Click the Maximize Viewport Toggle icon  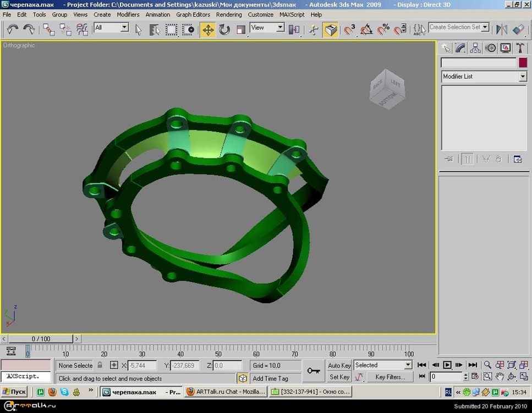[524, 376]
